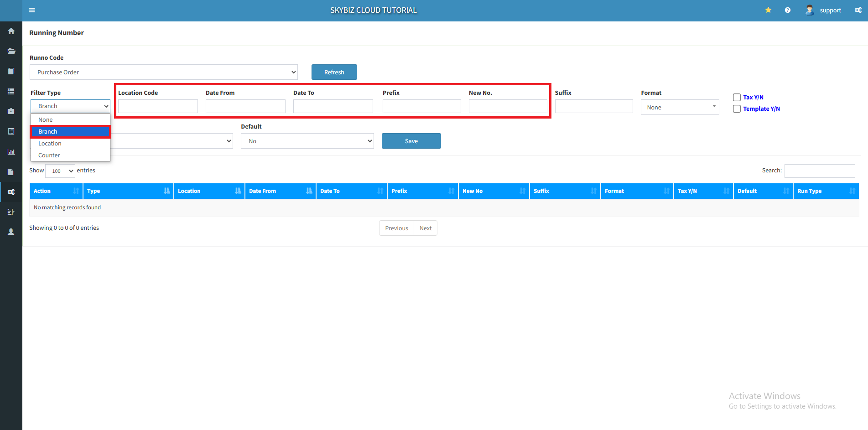Viewport: 868px width, 430px height.
Task: Expand the Default dropdown showing No
Action: (x=307, y=141)
